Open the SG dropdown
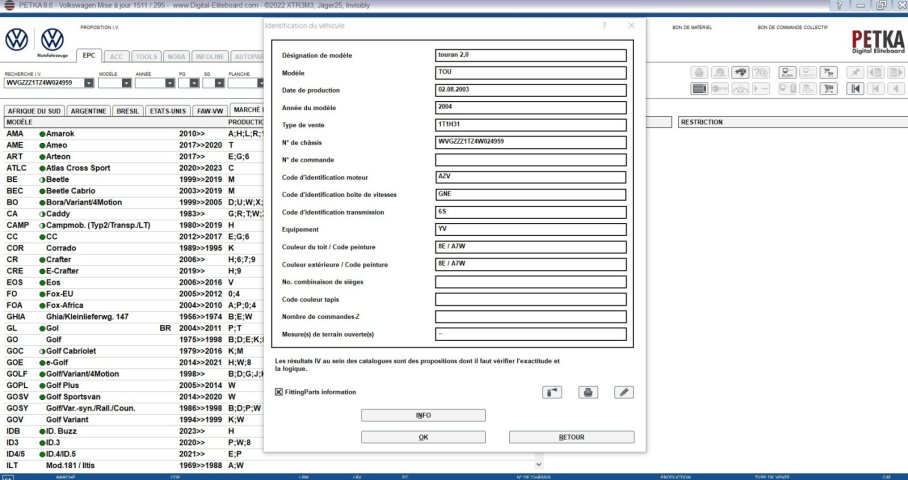This screenshot has height=480, width=908. (x=219, y=83)
